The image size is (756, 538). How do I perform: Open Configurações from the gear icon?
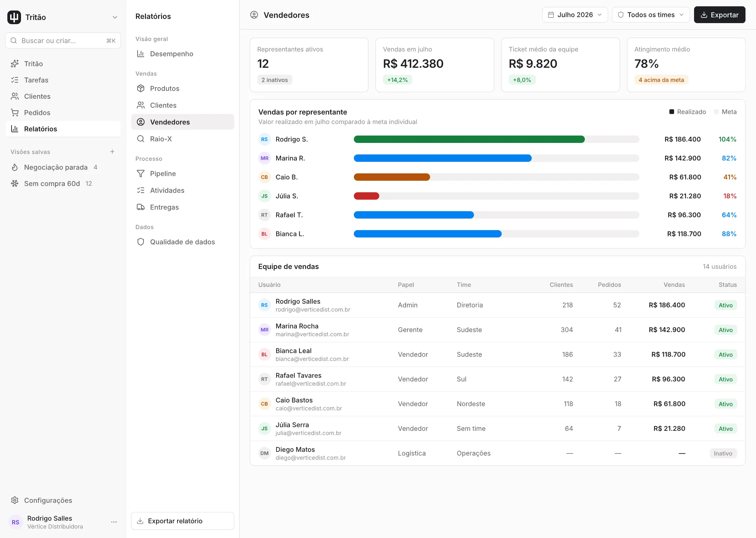[15, 500]
